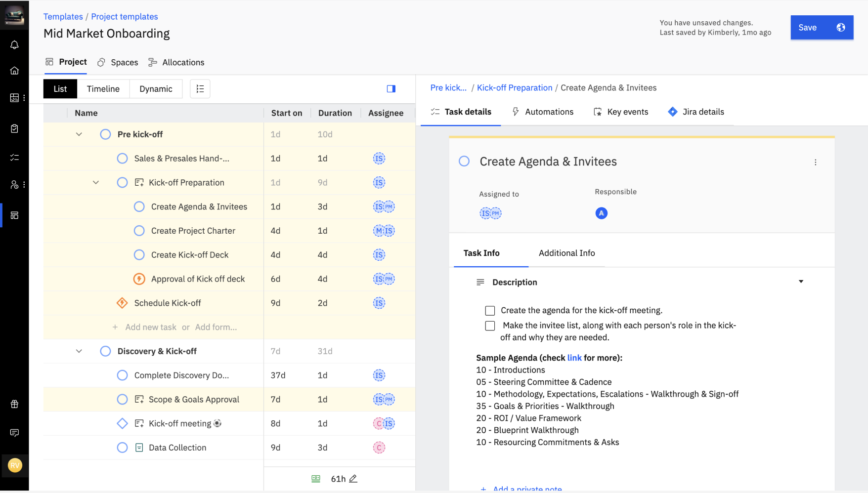Viewport: 868px width, 493px height.
Task: Edit the 61h effort pencil icon
Action: coord(353,479)
